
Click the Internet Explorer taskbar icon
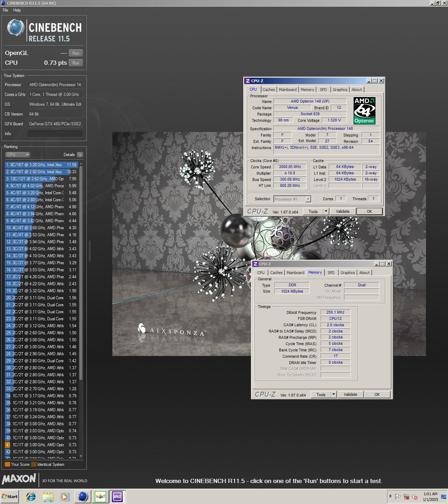point(31,496)
